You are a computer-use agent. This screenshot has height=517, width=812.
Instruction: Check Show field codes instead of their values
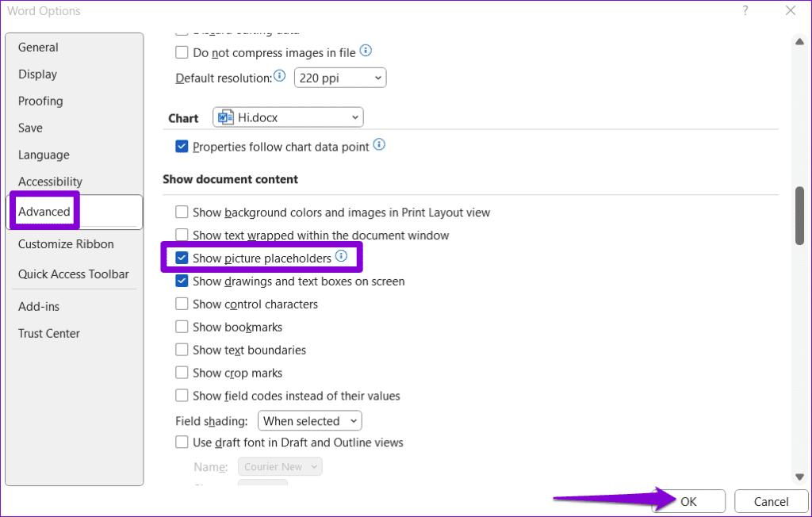click(x=182, y=396)
